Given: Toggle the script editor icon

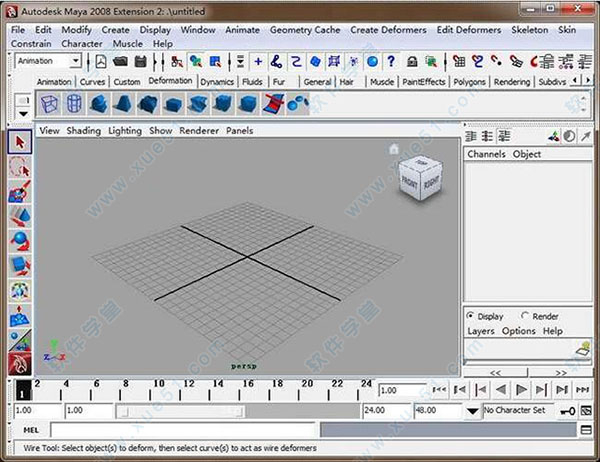Looking at the screenshot, I should 586,430.
